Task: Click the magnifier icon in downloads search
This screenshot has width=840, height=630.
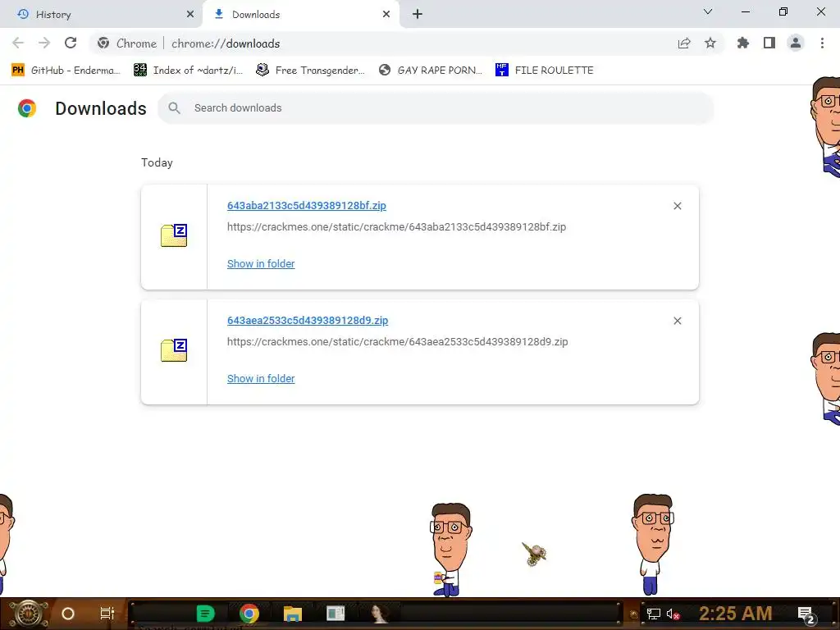Action: click(x=174, y=108)
